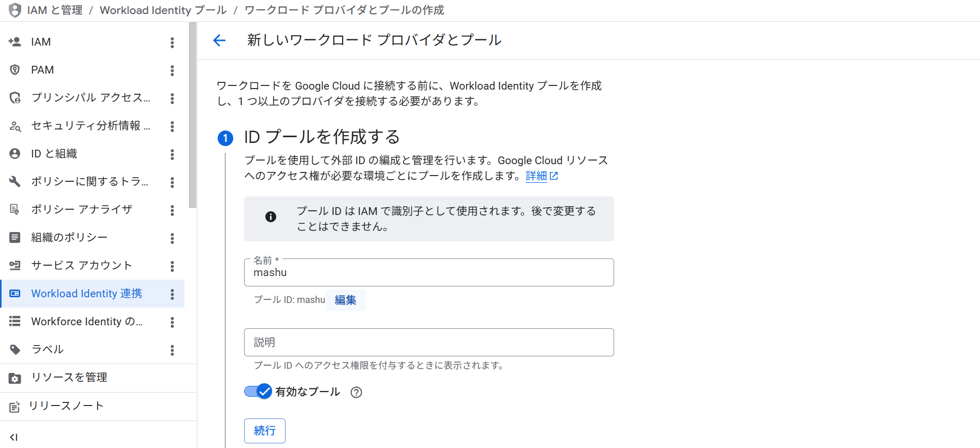Open more options for ポリシー アナライザ
The width and height of the screenshot is (980, 448).
[173, 210]
